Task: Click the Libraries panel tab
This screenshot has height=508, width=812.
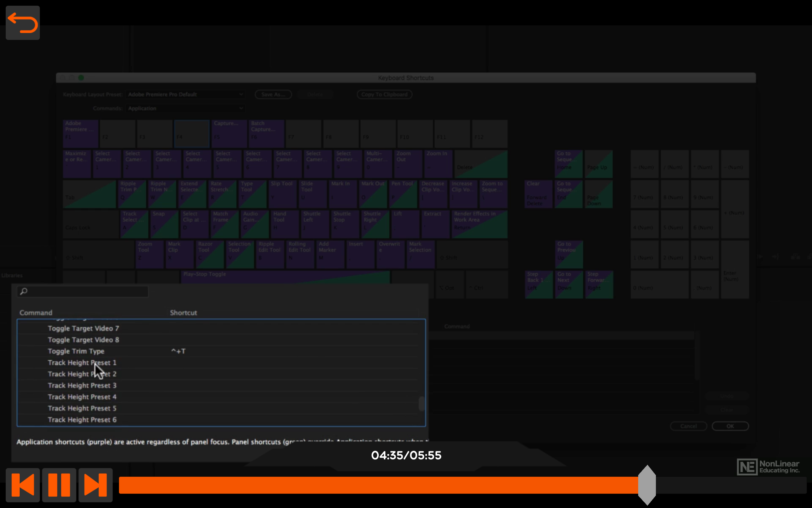Action: (x=12, y=275)
